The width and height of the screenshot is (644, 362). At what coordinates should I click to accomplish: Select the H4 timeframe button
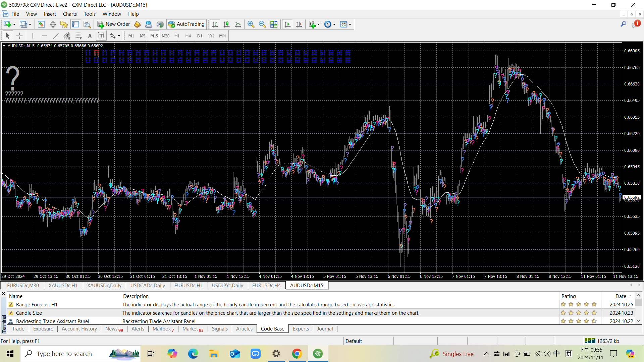(x=188, y=36)
